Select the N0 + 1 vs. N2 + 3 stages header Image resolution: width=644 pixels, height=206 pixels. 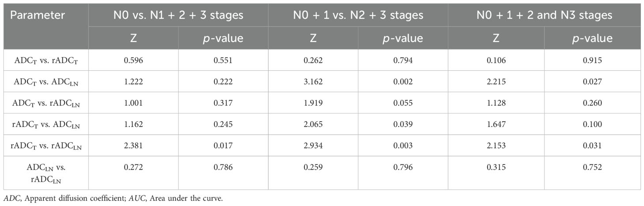tap(358, 15)
